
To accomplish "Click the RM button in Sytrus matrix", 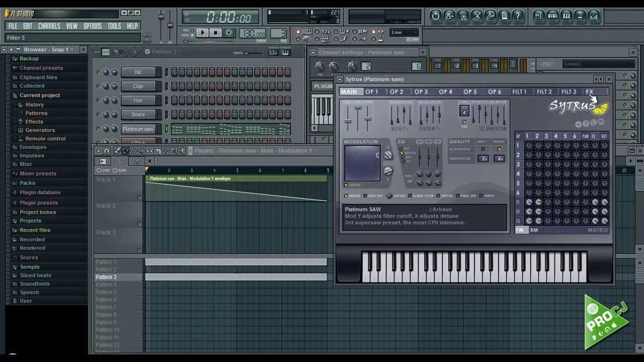I will [534, 230].
